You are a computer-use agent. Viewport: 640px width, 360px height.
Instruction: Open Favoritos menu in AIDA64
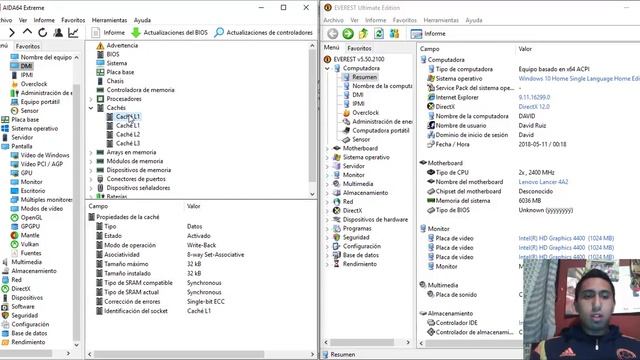(x=73, y=20)
